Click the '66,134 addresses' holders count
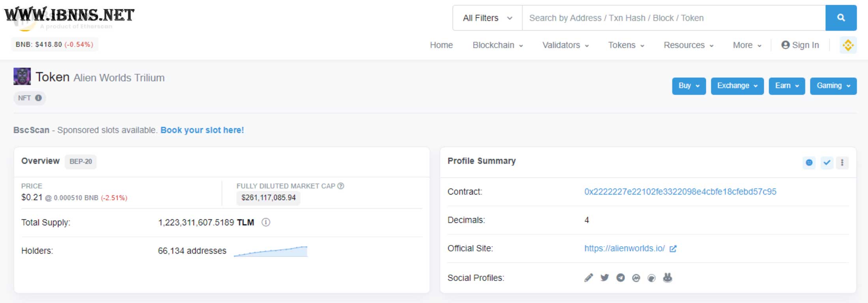The width and height of the screenshot is (868, 303). (x=192, y=251)
